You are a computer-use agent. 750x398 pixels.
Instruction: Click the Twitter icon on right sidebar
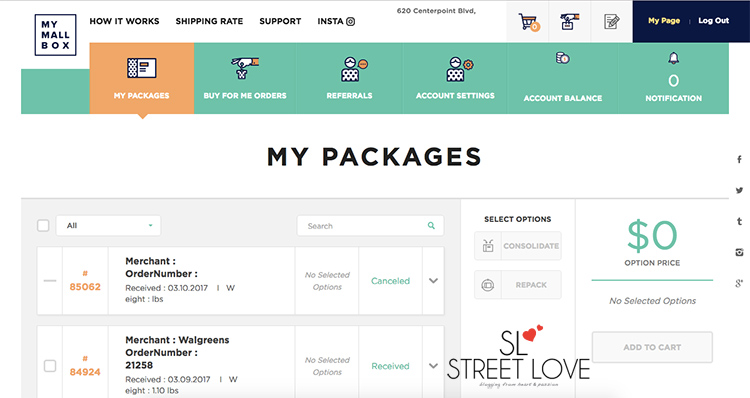[739, 190]
